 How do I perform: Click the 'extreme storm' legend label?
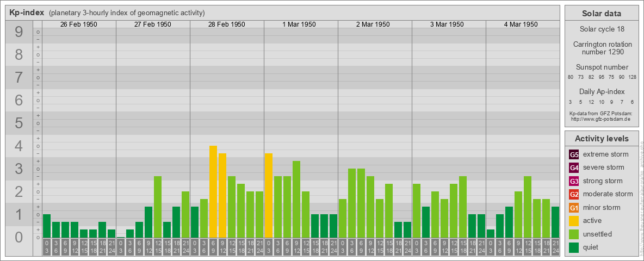click(x=606, y=155)
